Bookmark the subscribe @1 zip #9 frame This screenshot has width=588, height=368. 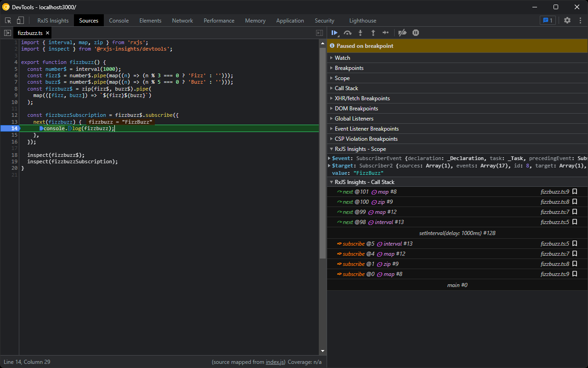(x=575, y=264)
